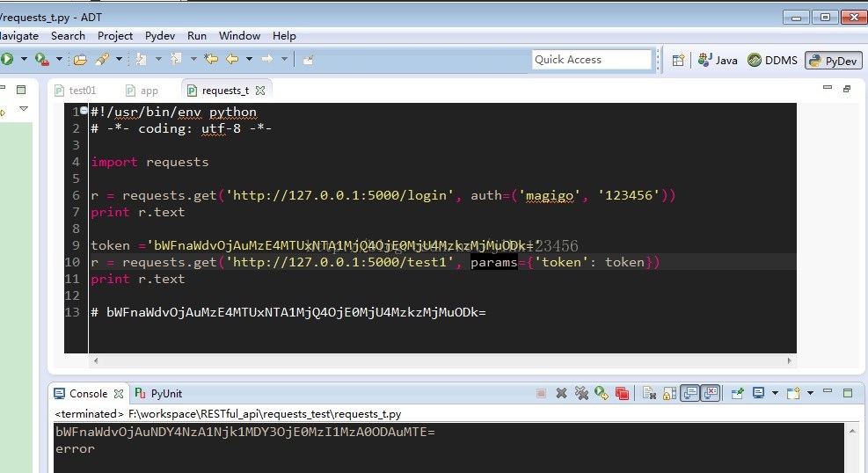Switch to the DDMS perspective
The height and width of the screenshot is (473, 868).
[x=772, y=60]
